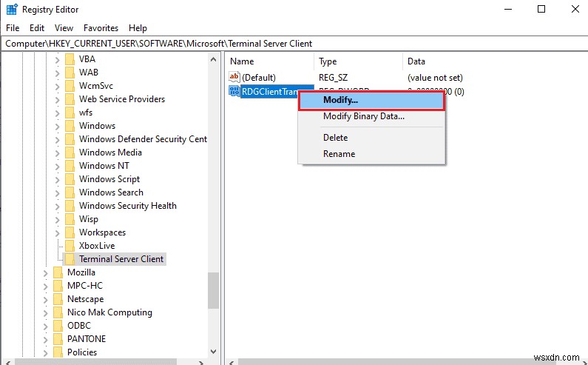Select the RDGClientTran value name

(270, 91)
